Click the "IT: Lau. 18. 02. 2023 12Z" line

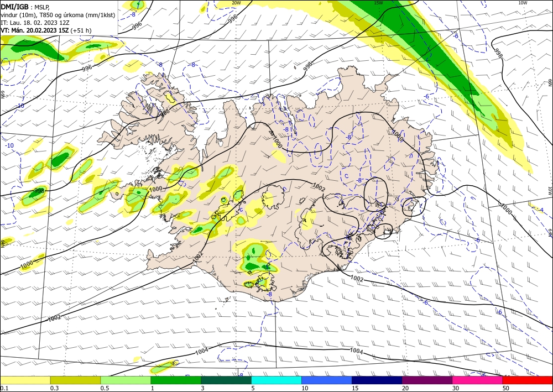click(x=34, y=23)
